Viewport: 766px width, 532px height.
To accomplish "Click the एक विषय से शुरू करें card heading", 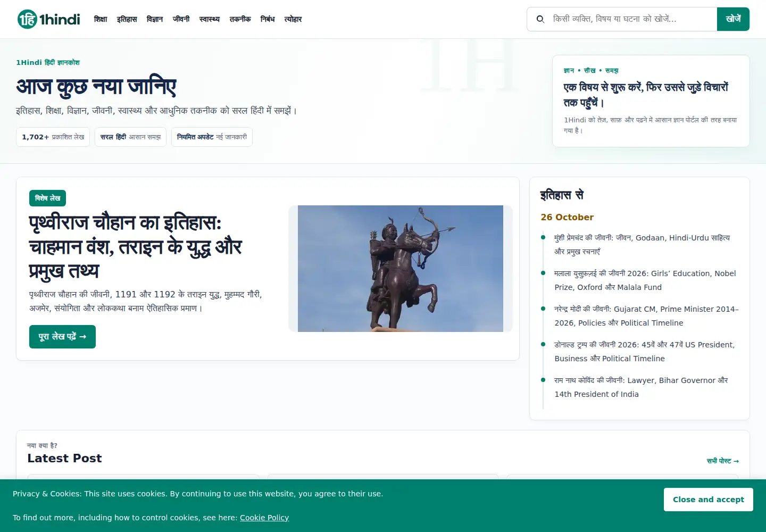I will [x=646, y=95].
